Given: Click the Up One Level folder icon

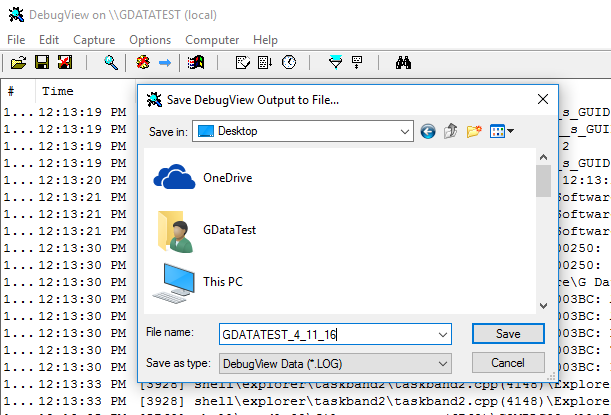Looking at the screenshot, I should [451, 131].
